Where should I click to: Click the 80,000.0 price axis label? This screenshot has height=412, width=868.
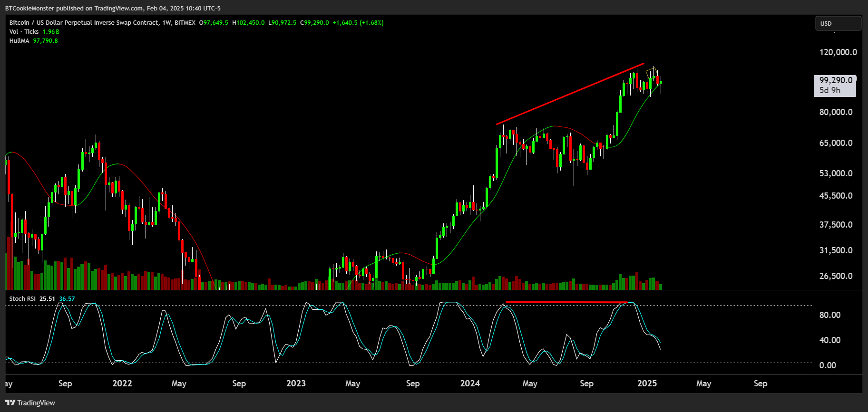pos(836,112)
